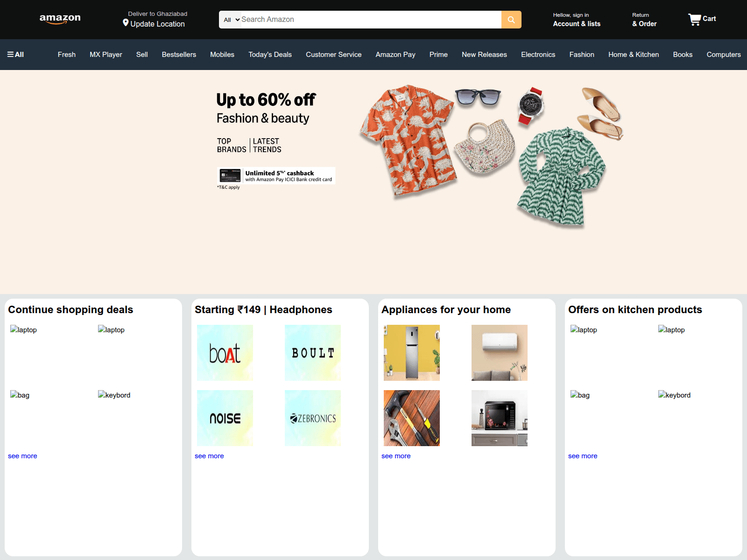Click the red strap watch image

coord(531,106)
